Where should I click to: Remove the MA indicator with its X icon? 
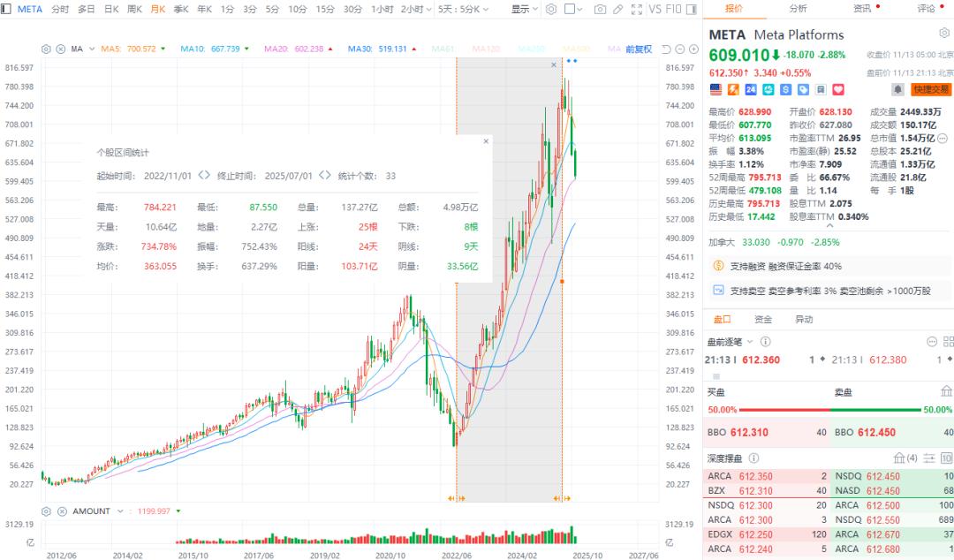tap(60, 49)
